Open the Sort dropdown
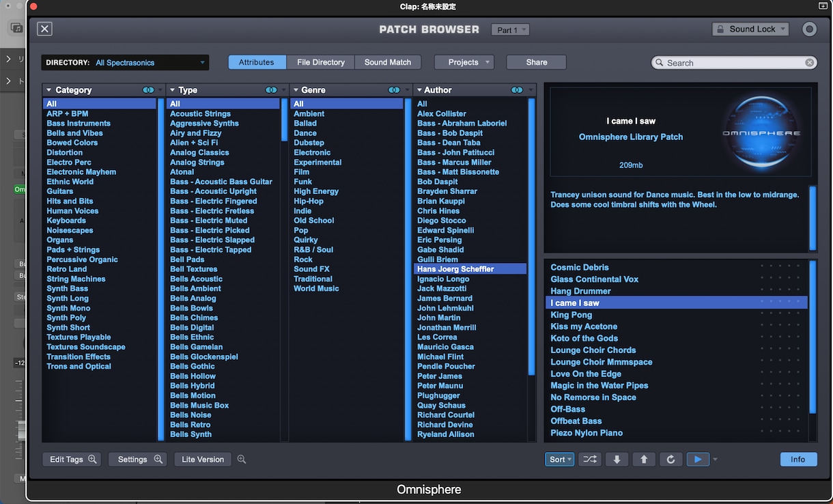This screenshot has width=833, height=504. point(560,460)
